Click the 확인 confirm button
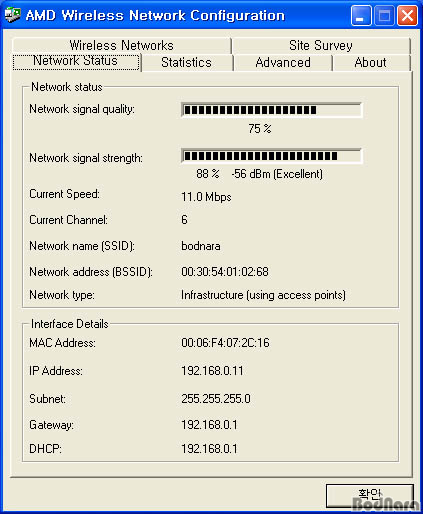This screenshot has width=423, height=514. point(370,496)
